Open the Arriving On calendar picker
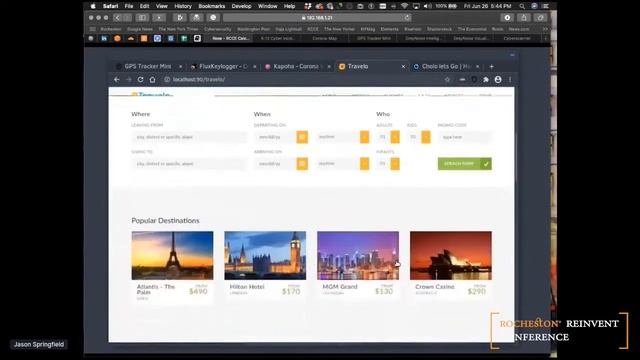640x360 pixels. point(302,164)
